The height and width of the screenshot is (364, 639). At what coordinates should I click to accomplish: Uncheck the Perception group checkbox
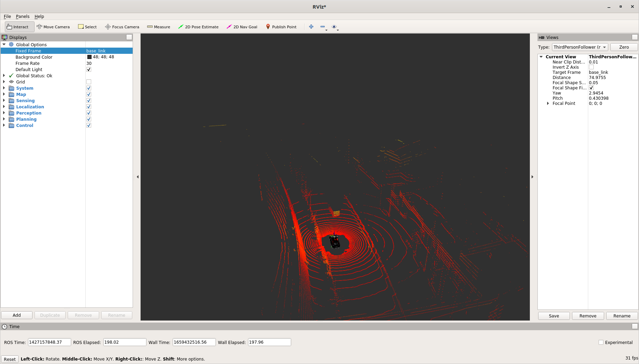89,113
